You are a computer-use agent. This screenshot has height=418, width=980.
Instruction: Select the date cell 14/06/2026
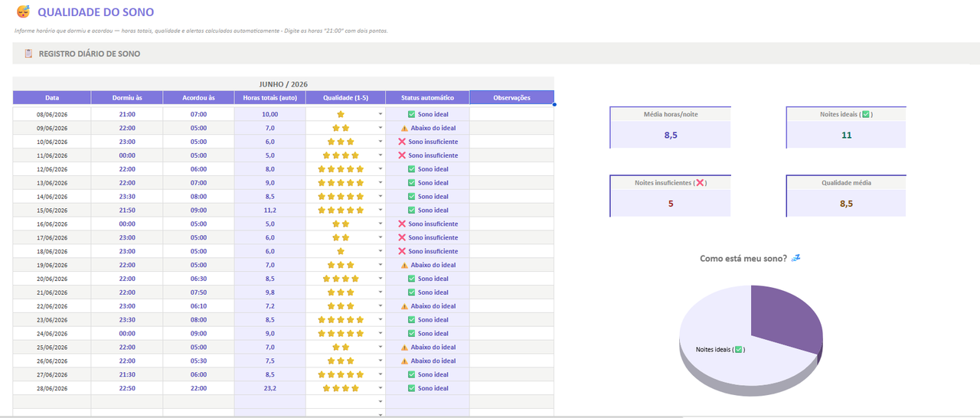point(52,197)
